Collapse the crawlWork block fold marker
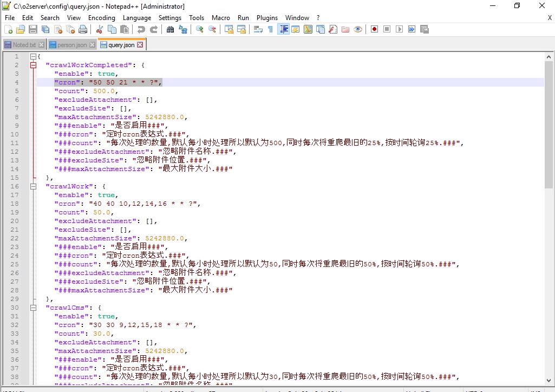 pyautogui.click(x=33, y=186)
